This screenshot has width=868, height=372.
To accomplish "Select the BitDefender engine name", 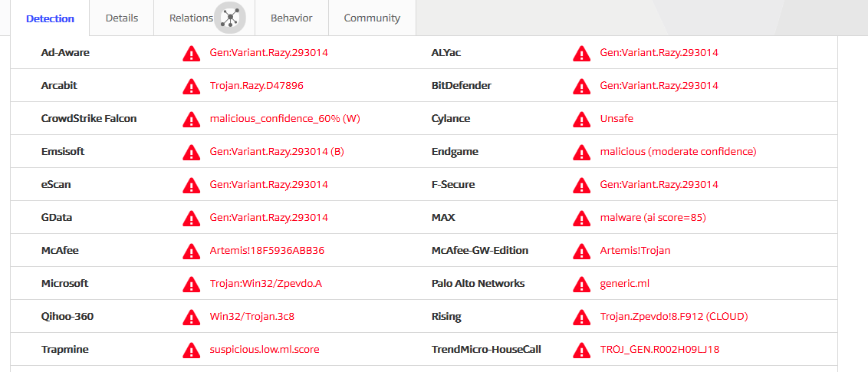I will 461,86.
